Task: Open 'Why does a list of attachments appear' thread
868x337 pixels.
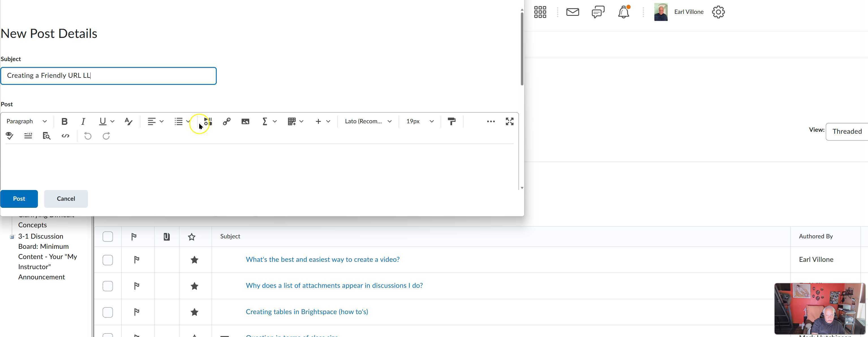Action: (334, 286)
